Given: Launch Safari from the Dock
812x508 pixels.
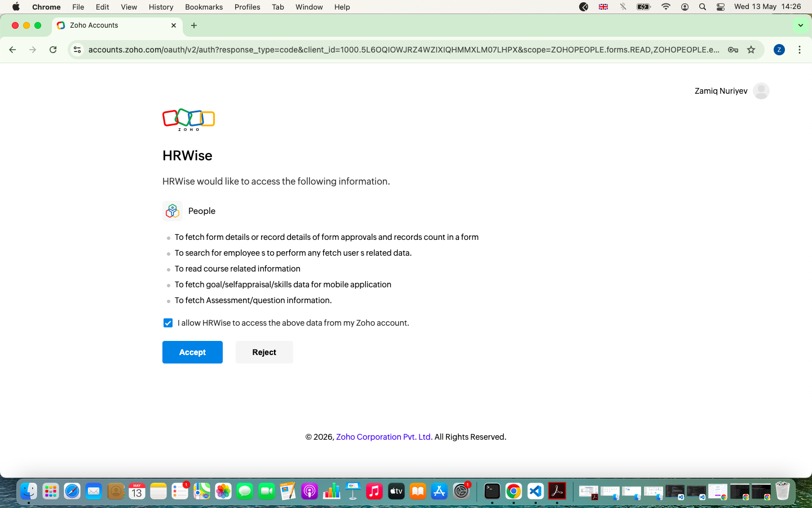Looking at the screenshot, I should click(x=72, y=491).
